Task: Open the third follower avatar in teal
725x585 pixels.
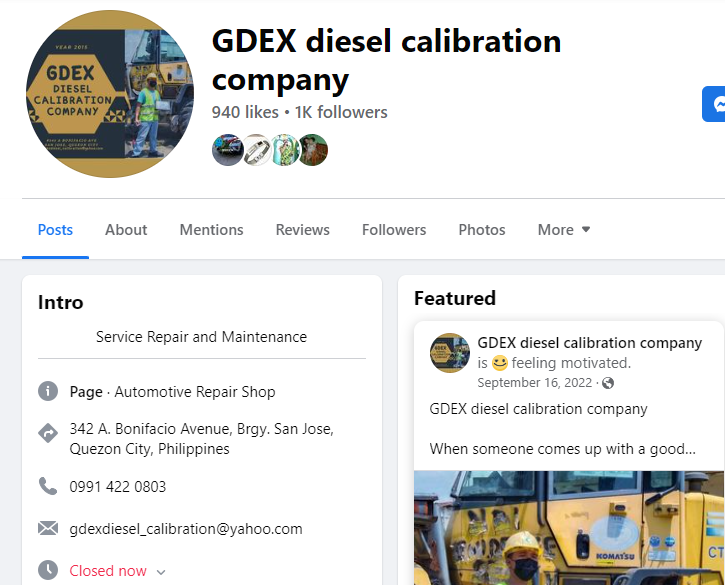Action: tap(285, 150)
